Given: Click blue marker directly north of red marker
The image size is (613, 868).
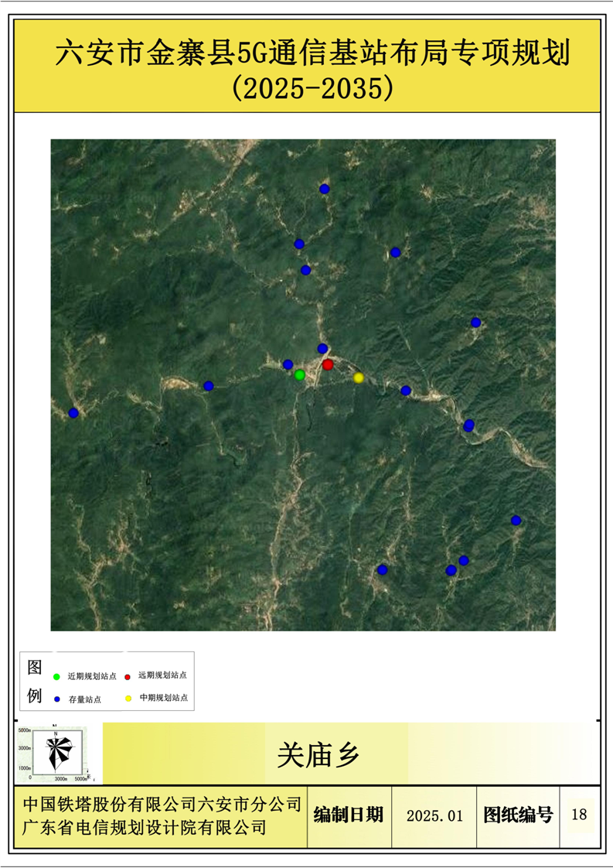Looking at the screenshot, I should pos(322,348).
